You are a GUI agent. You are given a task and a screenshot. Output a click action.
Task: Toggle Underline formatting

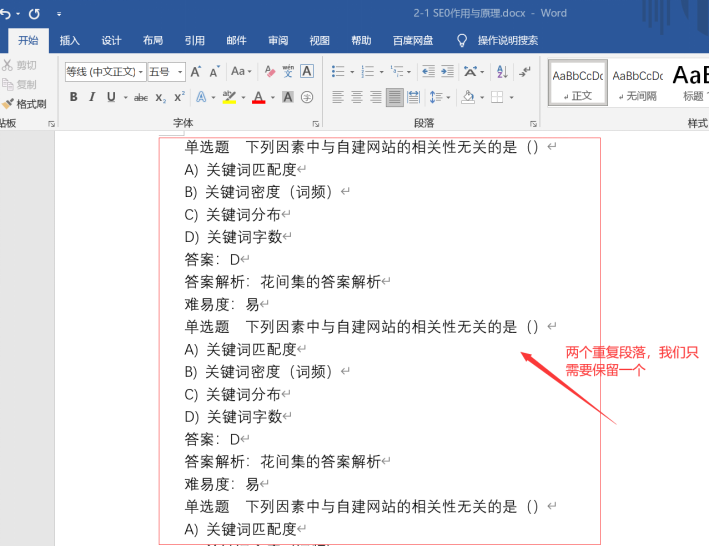(111, 97)
